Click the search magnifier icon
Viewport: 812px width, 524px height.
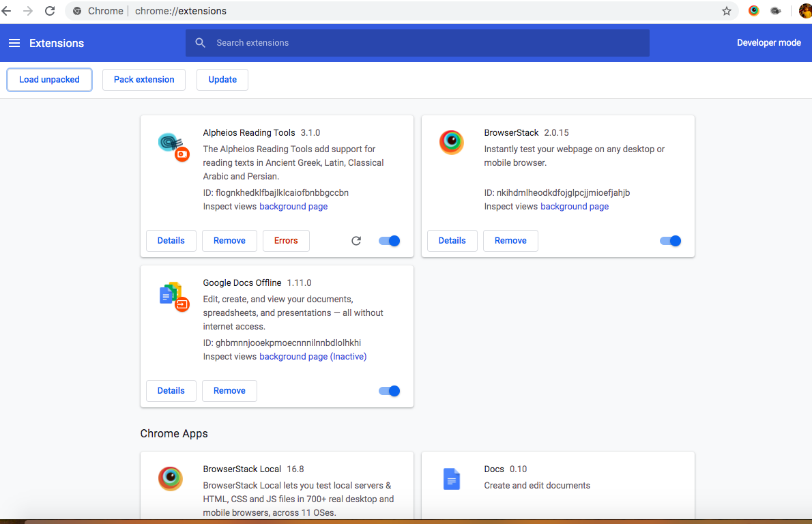(200, 42)
